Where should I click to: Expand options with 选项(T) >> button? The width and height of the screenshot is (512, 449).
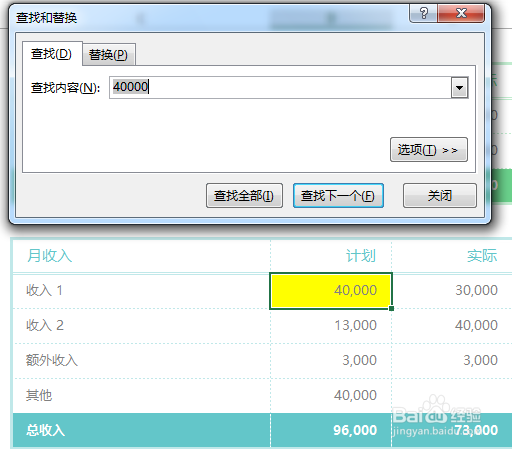click(x=429, y=150)
